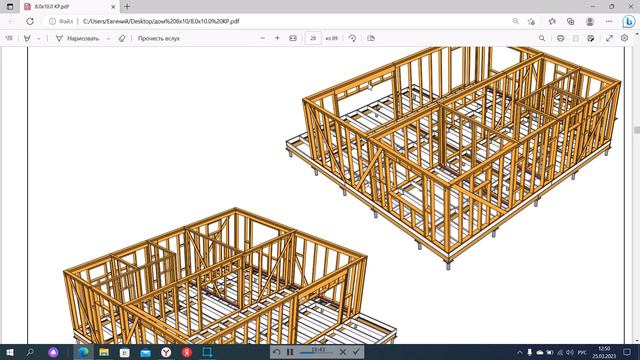
Task: Open Windows taskbar search
Action: (x=30, y=352)
